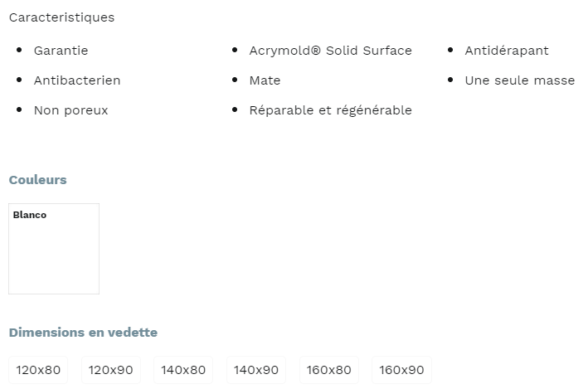This screenshot has width=588, height=389.
Task: Select the 120x80 dimension option
Action: 39,370
